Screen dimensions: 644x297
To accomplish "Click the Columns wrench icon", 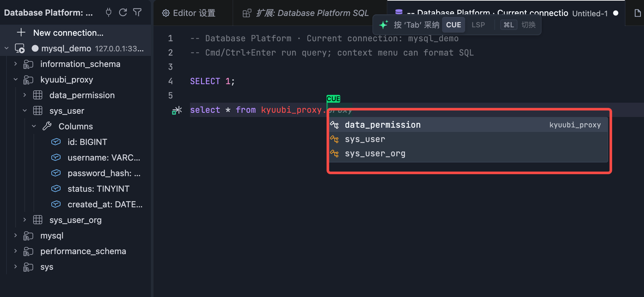I will 47,126.
